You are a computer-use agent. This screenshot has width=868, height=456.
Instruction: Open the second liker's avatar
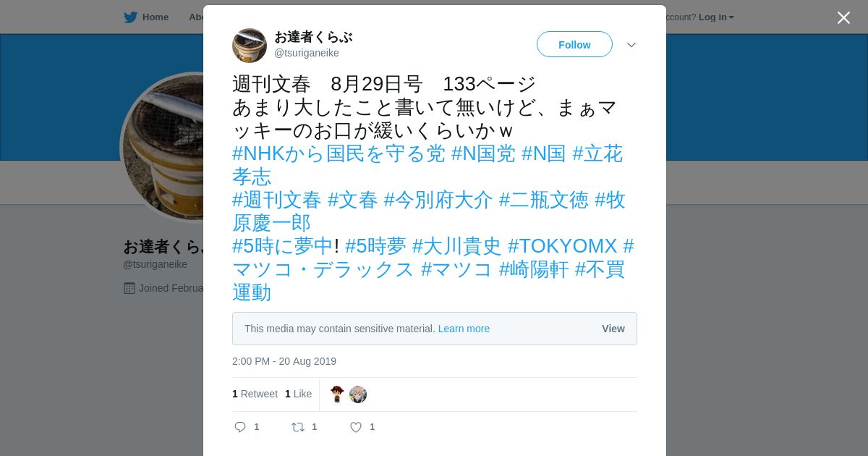[358, 394]
